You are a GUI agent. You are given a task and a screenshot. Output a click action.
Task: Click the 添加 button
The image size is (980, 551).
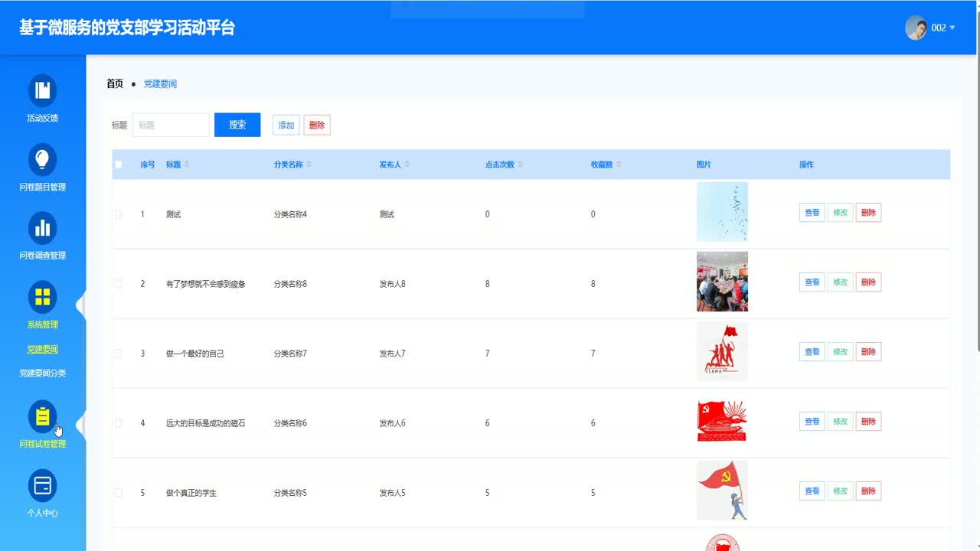click(x=286, y=125)
